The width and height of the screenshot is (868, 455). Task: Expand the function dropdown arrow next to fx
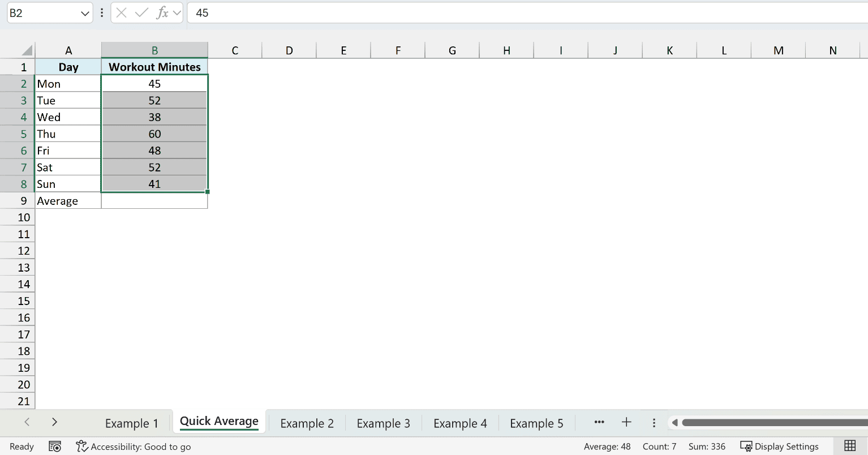tap(177, 13)
